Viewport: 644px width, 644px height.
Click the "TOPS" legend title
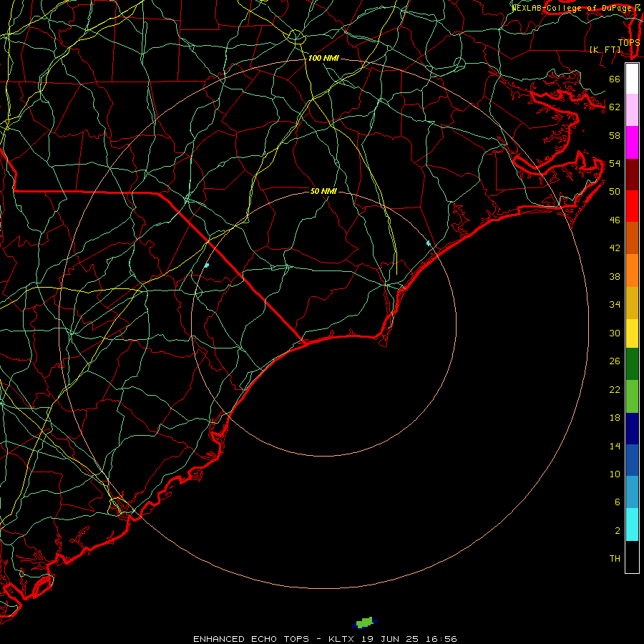(x=629, y=43)
